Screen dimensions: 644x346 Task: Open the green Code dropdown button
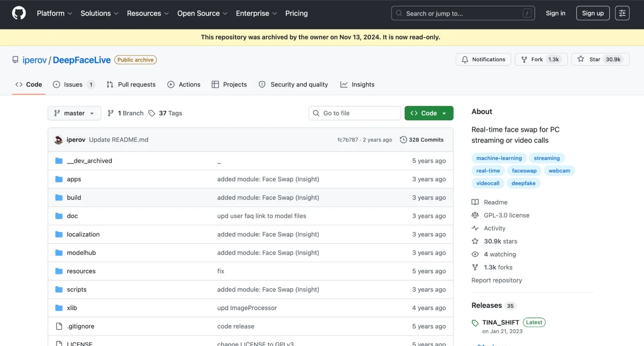429,113
